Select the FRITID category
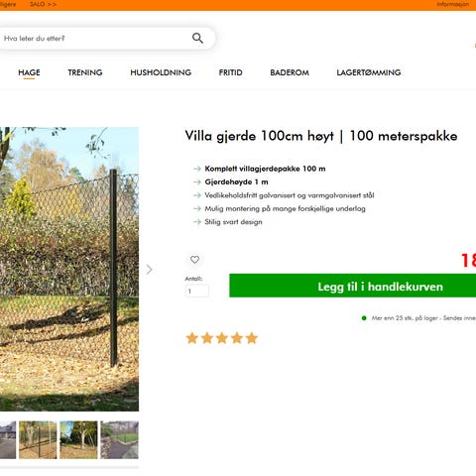Viewport: 476px width, 476px height. pos(230,72)
